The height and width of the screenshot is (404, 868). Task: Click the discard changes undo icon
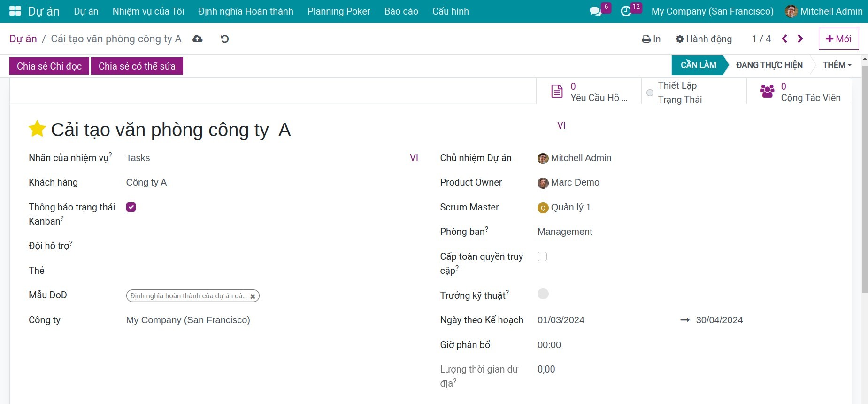[x=225, y=39]
